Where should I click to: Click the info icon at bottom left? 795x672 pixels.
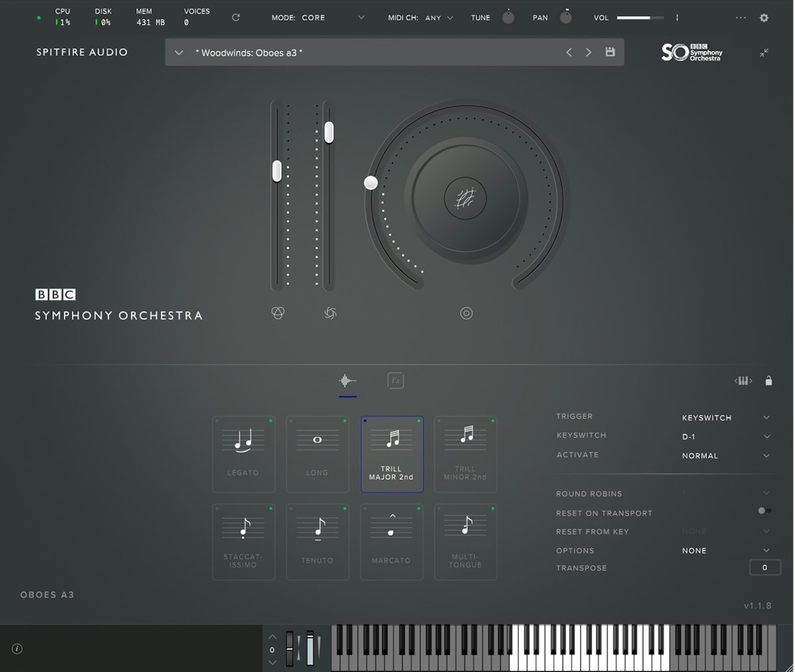tap(17, 649)
